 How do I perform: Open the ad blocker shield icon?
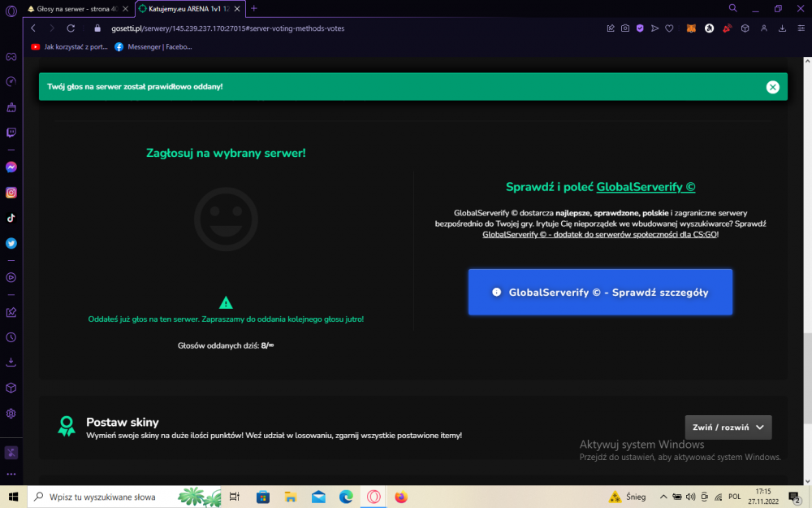[640, 28]
